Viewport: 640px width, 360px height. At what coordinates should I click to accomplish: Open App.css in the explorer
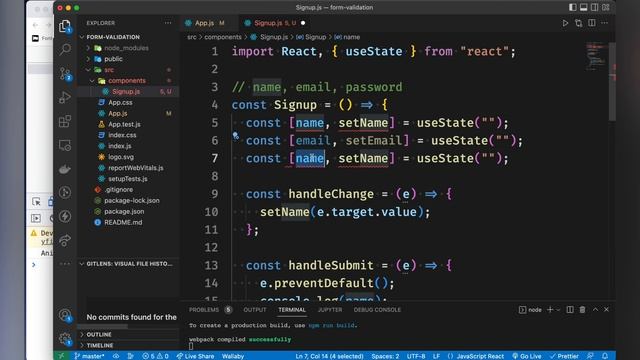(120, 102)
